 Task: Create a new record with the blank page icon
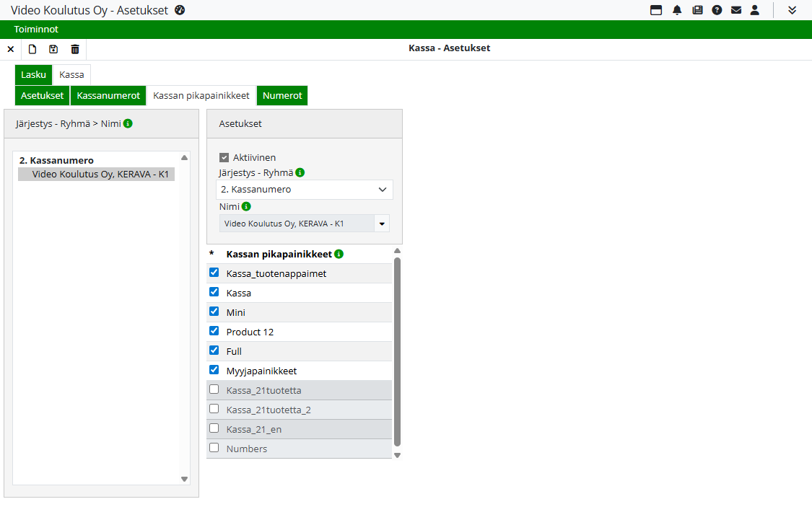click(32, 49)
